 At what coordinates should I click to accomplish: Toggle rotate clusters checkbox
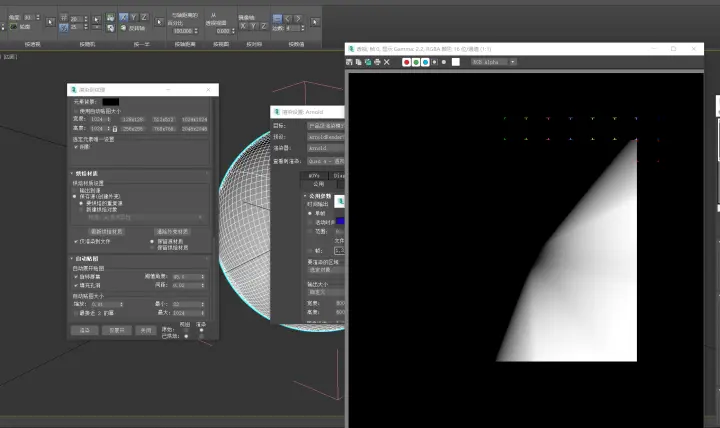[76, 277]
